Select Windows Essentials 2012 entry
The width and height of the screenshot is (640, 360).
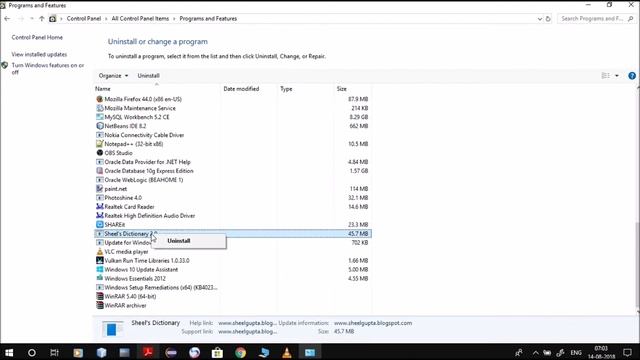pos(233,279)
